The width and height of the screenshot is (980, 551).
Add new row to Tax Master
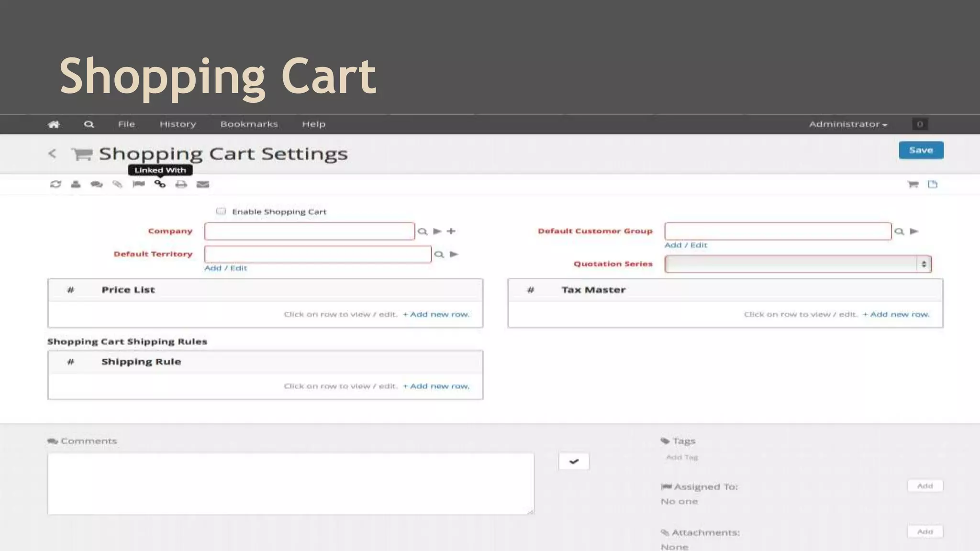click(x=896, y=314)
